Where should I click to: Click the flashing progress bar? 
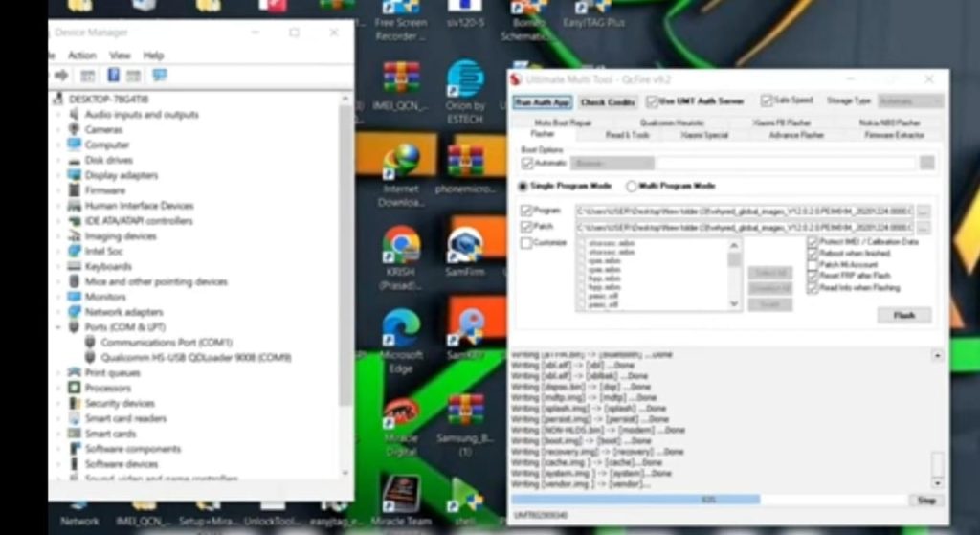(708, 500)
